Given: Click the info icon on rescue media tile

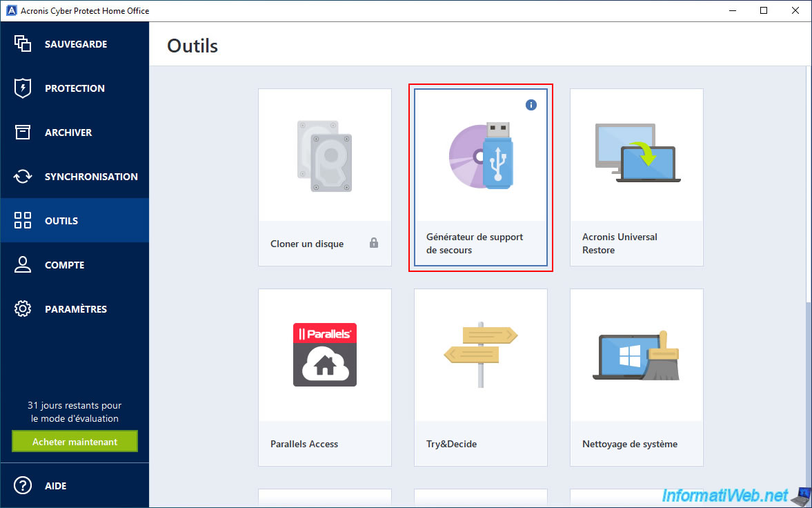Looking at the screenshot, I should point(531,105).
